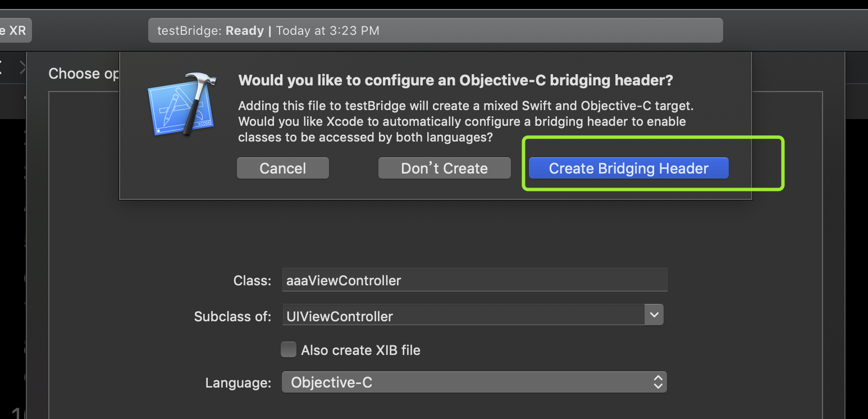Focus the Class name text field
The width and height of the screenshot is (868, 419).
(474, 280)
